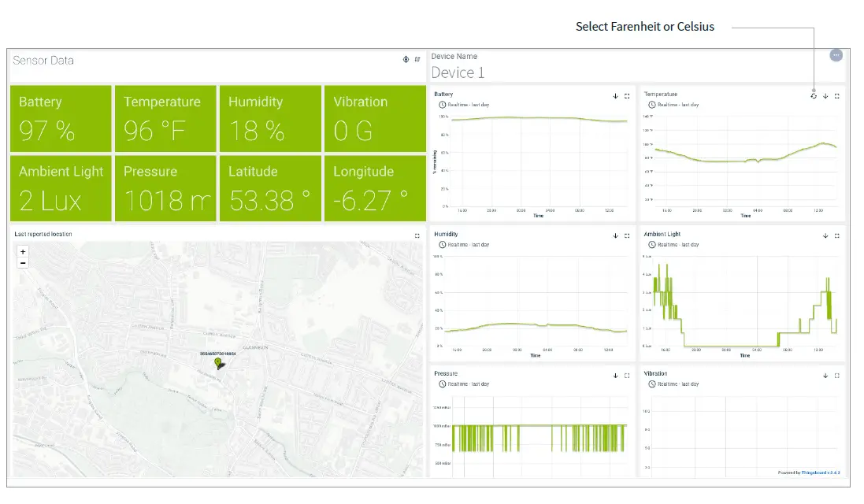Expand the Battery chart to fullscreen
The image size is (864, 504).
coord(627,96)
